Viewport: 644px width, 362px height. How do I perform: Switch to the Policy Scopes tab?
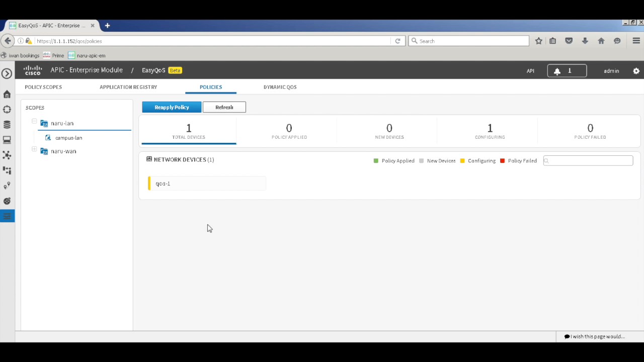tap(43, 87)
